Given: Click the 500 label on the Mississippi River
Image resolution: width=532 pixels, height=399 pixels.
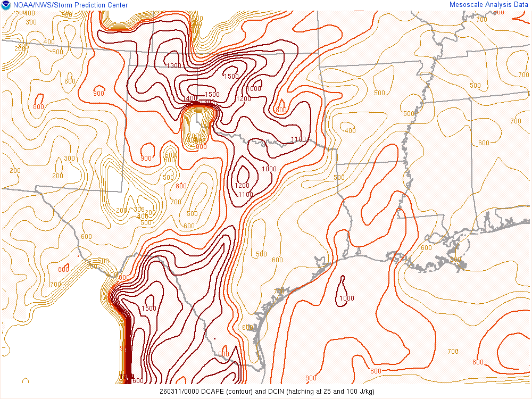Looking at the screenshot, I should pos(409,114).
